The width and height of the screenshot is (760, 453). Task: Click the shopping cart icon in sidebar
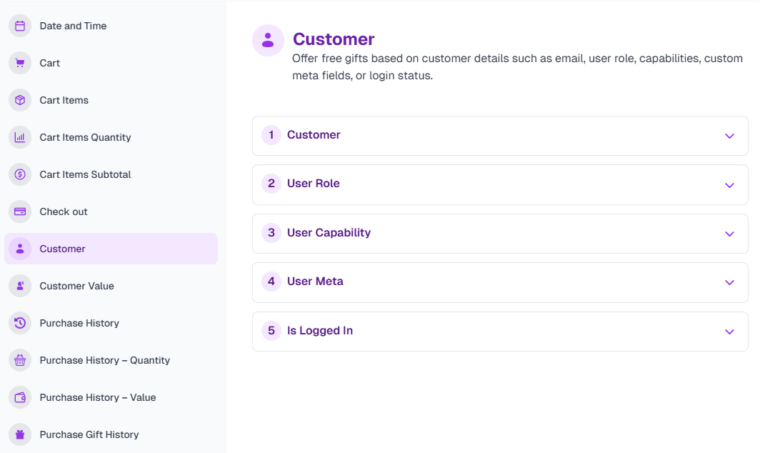click(20, 63)
